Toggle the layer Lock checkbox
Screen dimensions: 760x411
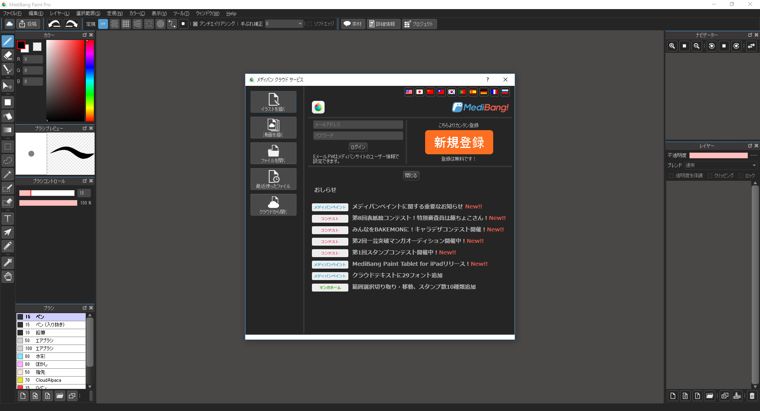(741, 175)
